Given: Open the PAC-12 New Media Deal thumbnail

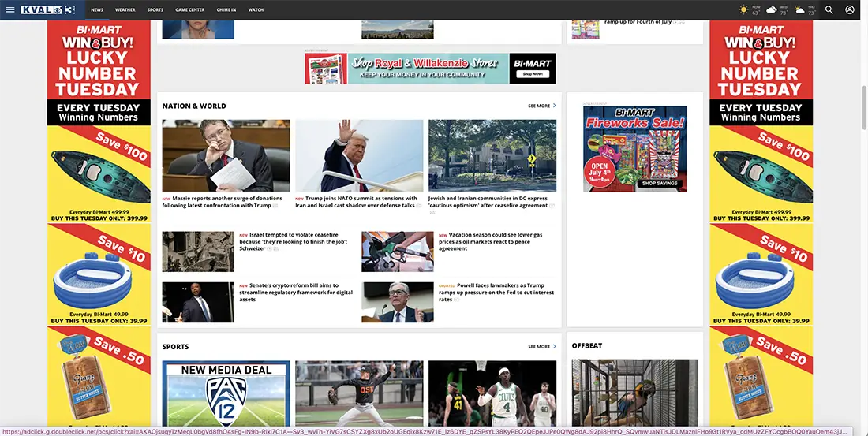Looking at the screenshot, I should click(x=226, y=393).
